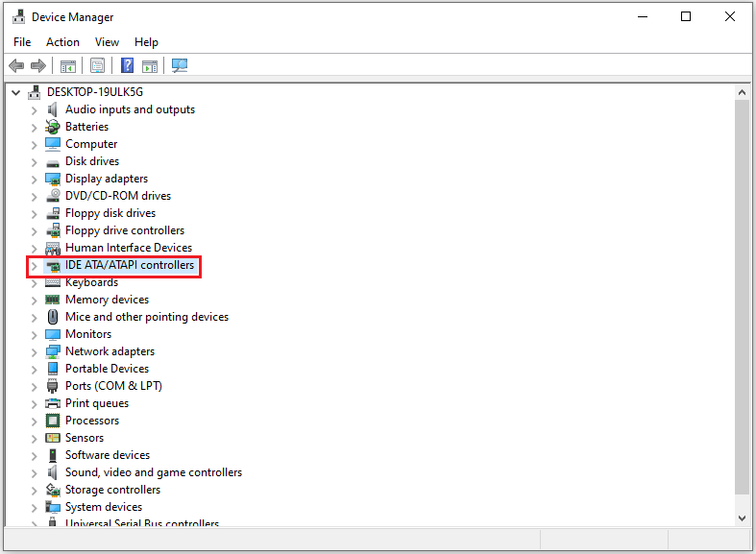Click the blue Help question-mark icon
This screenshot has width=756, height=554.
pos(128,65)
